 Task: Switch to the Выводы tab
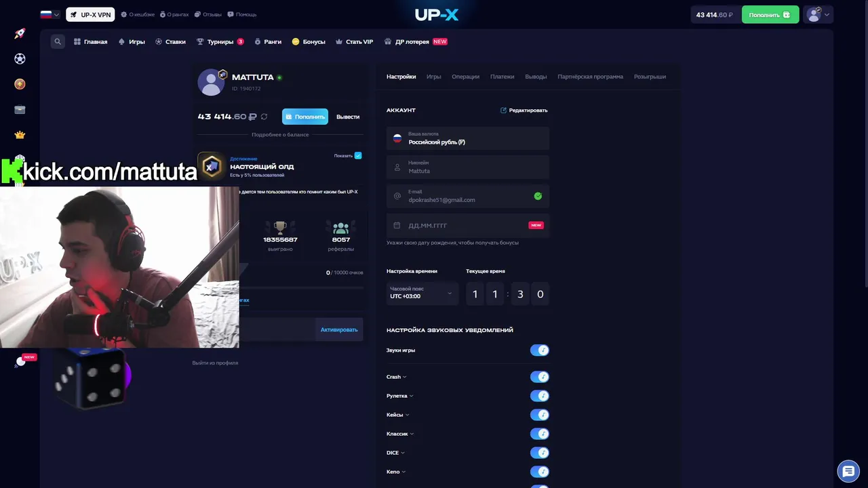pos(536,77)
